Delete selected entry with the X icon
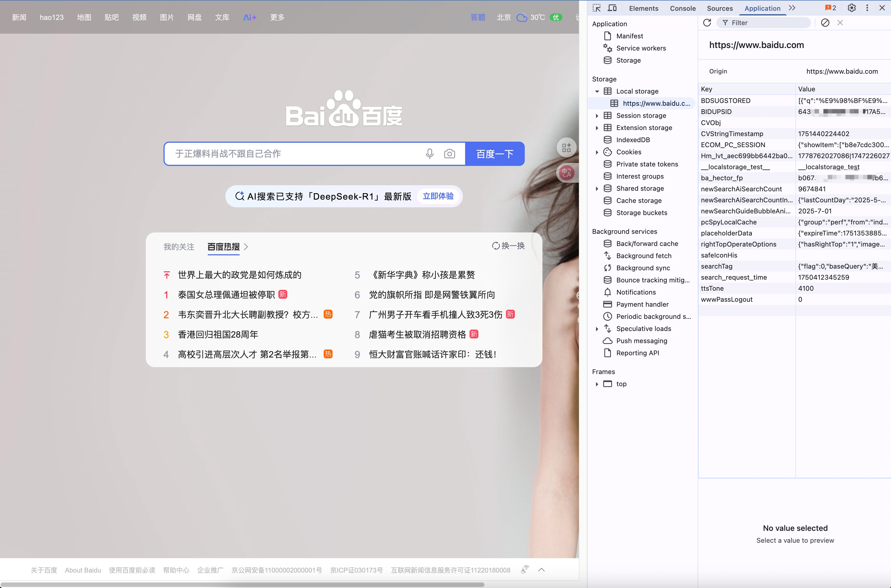891x588 pixels. point(840,23)
